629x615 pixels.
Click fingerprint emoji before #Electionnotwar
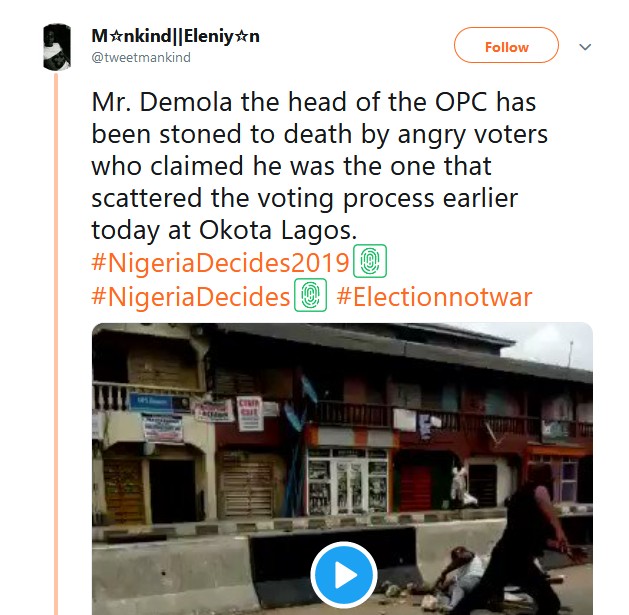(x=311, y=297)
